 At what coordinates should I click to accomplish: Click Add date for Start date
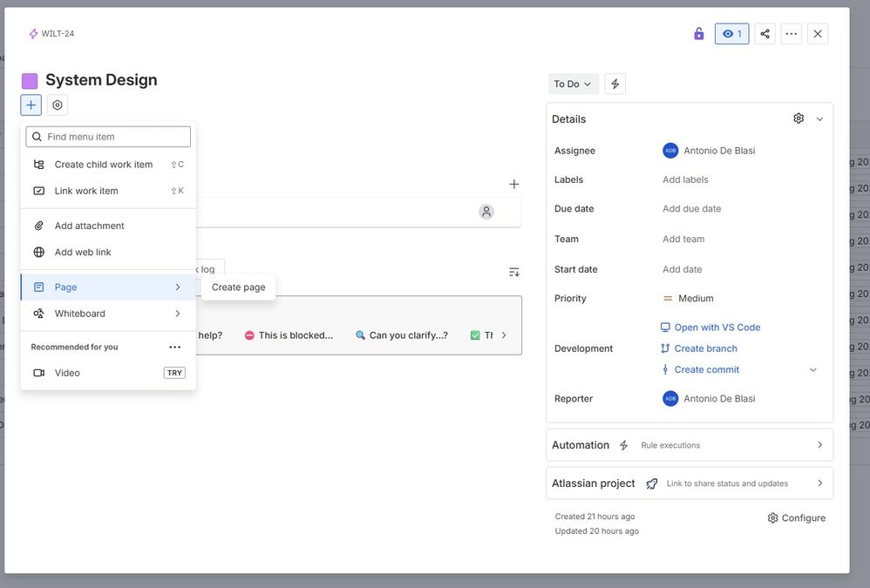pos(683,269)
